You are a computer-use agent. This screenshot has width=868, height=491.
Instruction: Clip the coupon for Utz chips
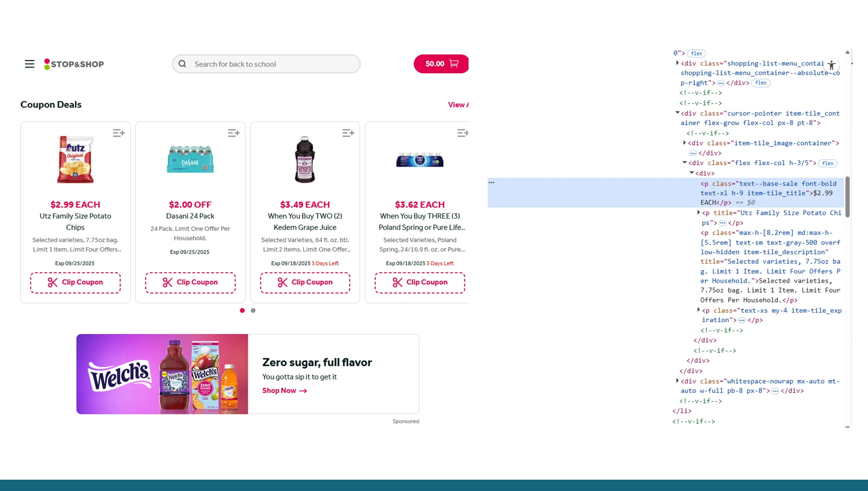click(75, 282)
